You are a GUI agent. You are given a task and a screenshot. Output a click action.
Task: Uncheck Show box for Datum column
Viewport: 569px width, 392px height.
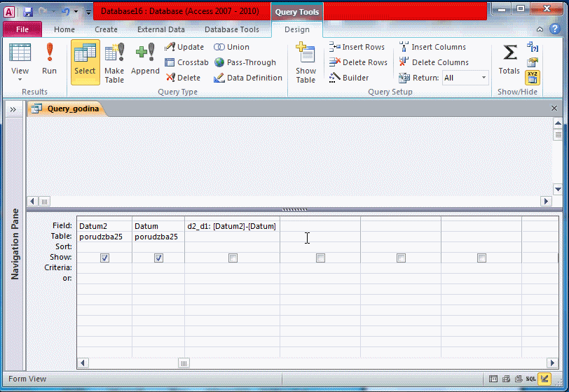(158, 258)
